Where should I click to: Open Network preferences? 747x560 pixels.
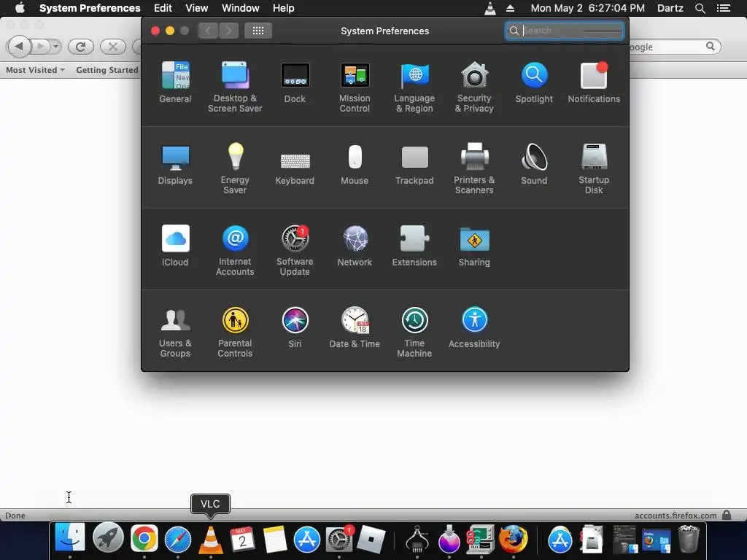[355, 246]
